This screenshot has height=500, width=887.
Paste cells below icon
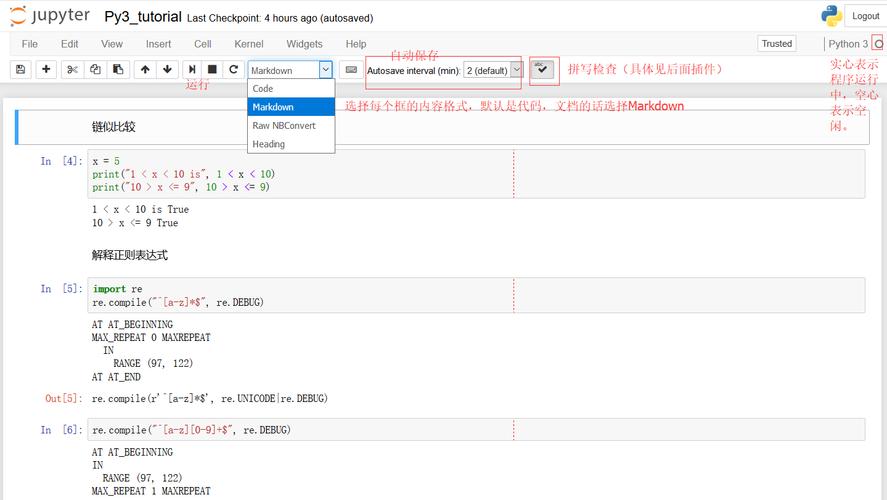(x=118, y=70)
